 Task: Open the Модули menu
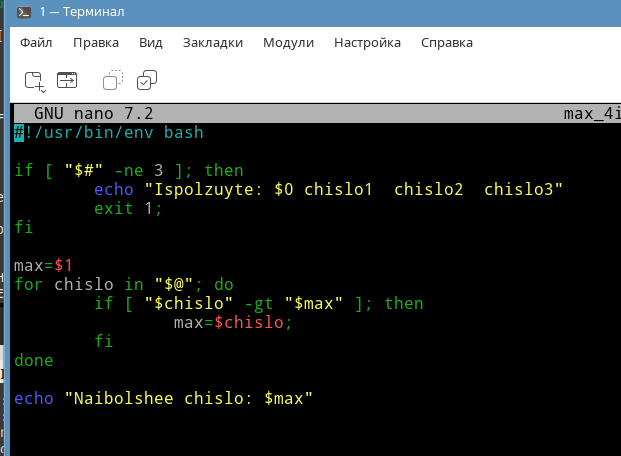pyautogui.click(x=288, y=43)
